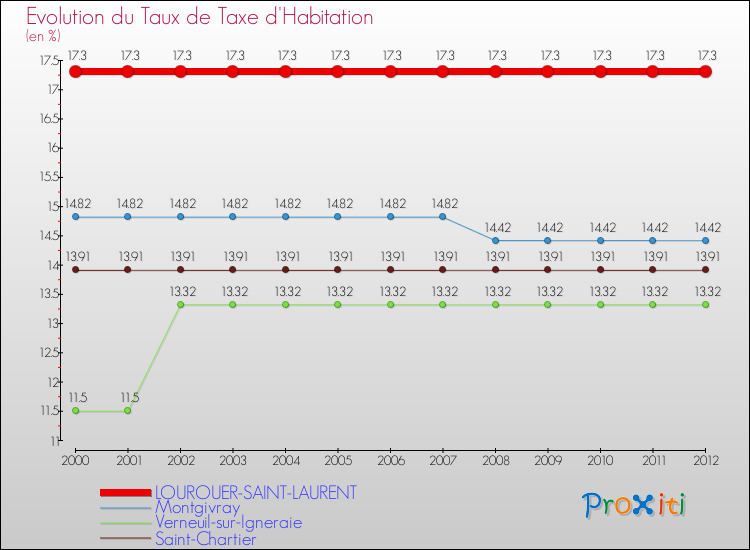Click the blue Montgivray point at 2008

[496, 241]
